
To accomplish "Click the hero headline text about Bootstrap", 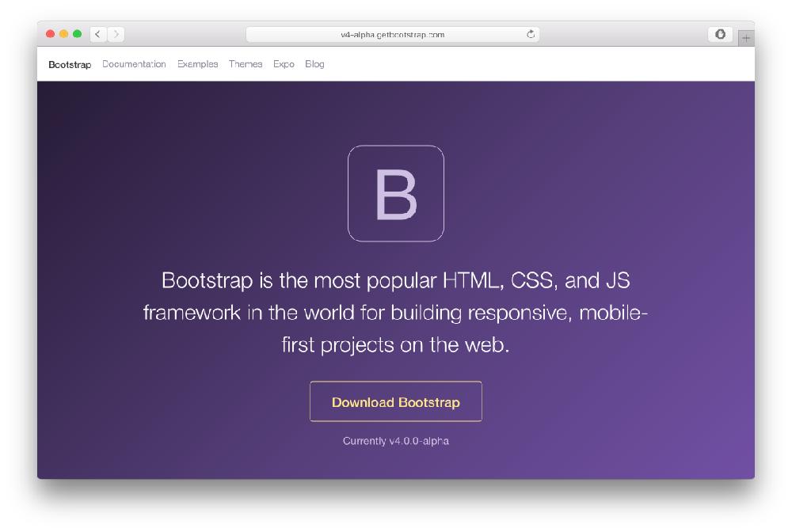I will pos(396,311).
